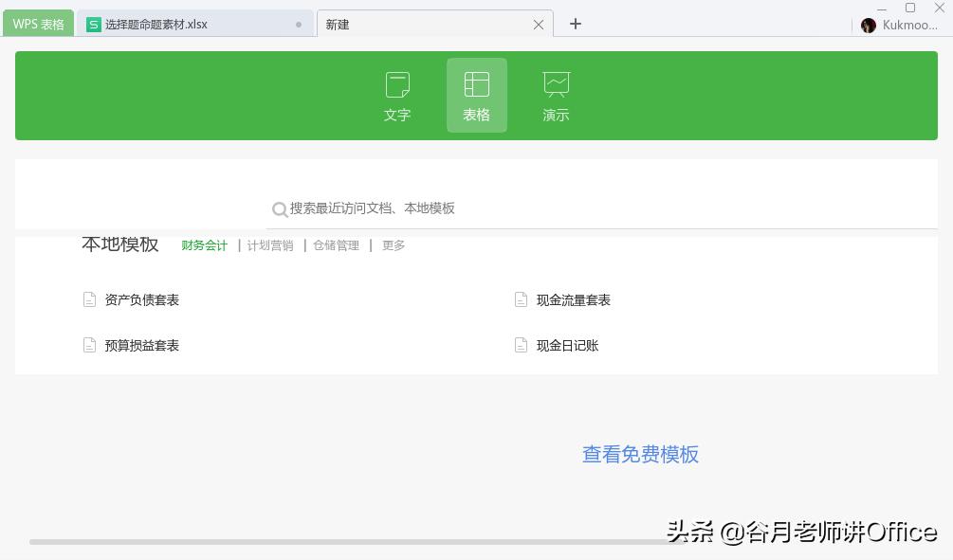
Task: Select the 计划营销 template category
Action: (x=271, y=244)
